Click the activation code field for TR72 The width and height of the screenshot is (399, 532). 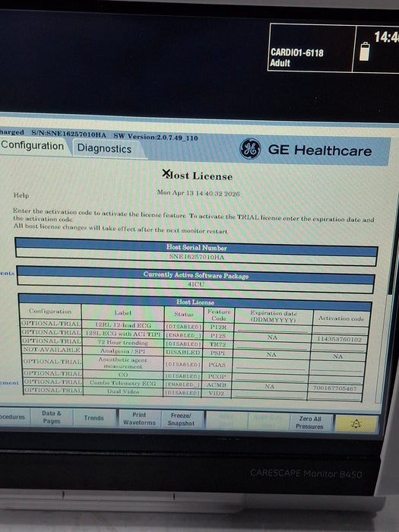click(x=339, y=347)
